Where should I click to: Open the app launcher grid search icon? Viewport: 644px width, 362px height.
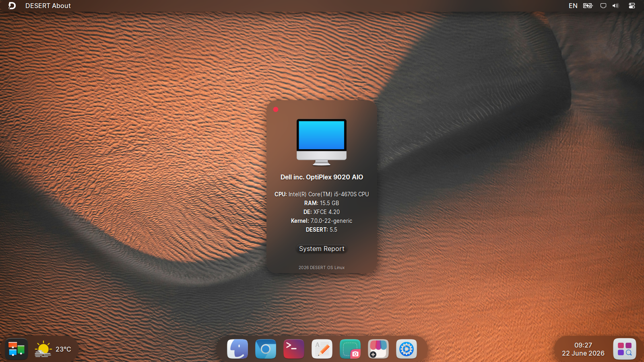coord(625,349)
